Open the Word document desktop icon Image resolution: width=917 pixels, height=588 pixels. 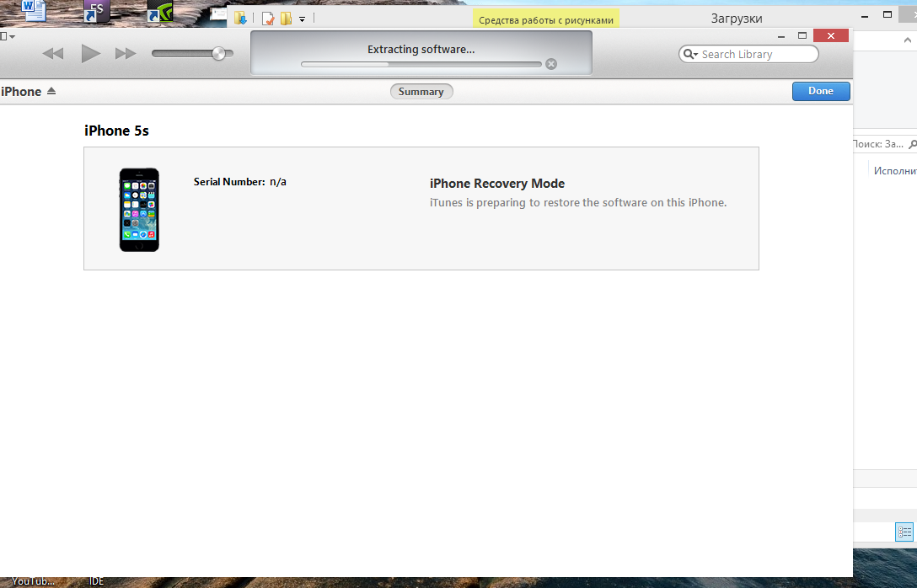click(x=34, y=10)
